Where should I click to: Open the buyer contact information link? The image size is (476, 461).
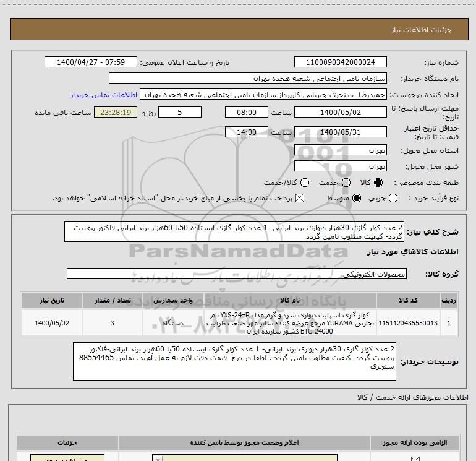[x=104, y=95]
